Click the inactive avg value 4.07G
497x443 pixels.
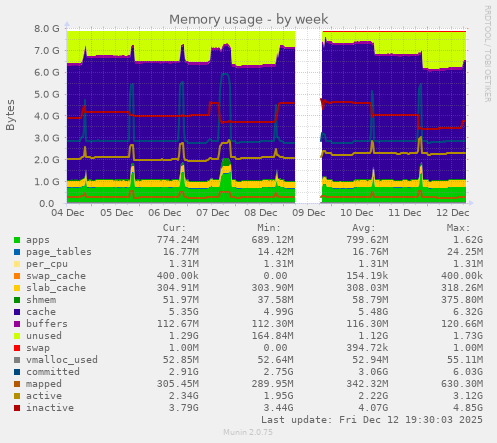click(373, 408)
